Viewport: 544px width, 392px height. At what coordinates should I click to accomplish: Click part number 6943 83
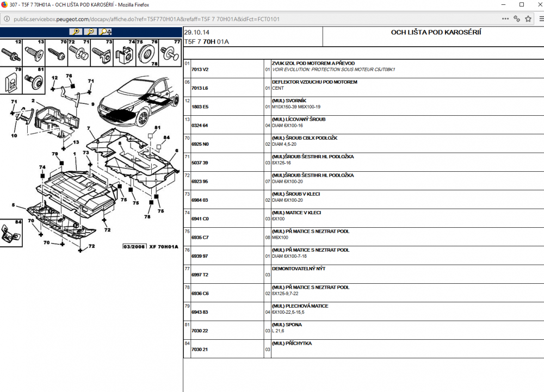(x=200, y=312)
